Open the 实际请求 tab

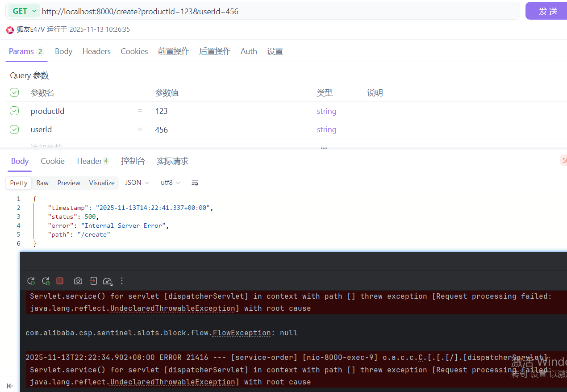(173, 161)
